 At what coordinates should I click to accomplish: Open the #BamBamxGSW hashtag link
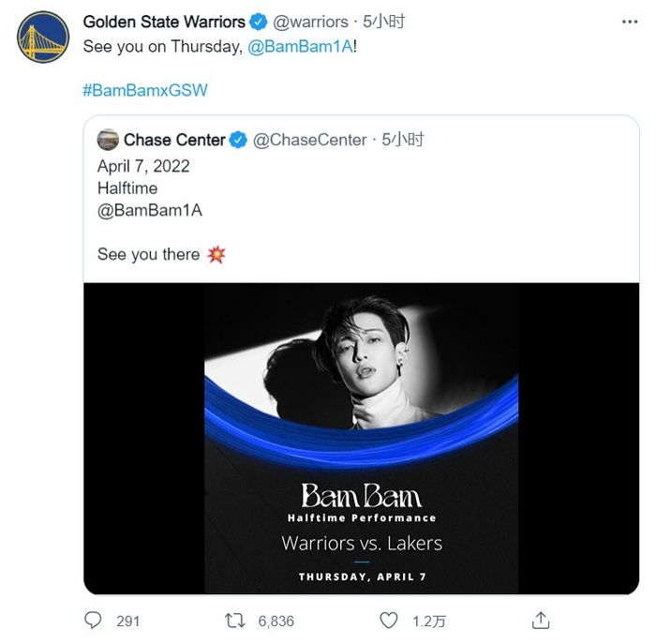144,91
